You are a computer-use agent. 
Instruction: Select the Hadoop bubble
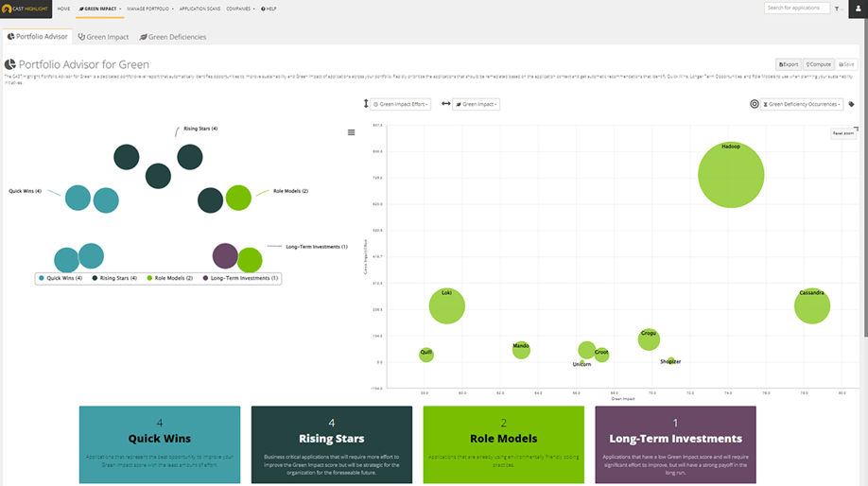(731, 175)
